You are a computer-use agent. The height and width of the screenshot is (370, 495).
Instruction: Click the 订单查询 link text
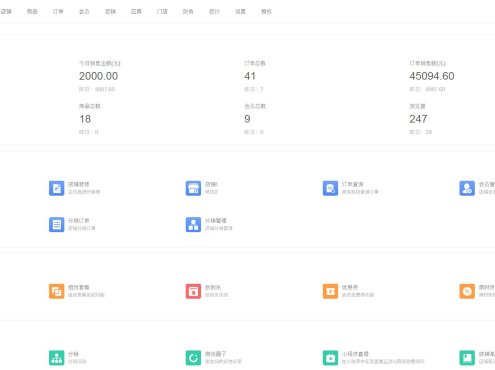pos(352,184)
